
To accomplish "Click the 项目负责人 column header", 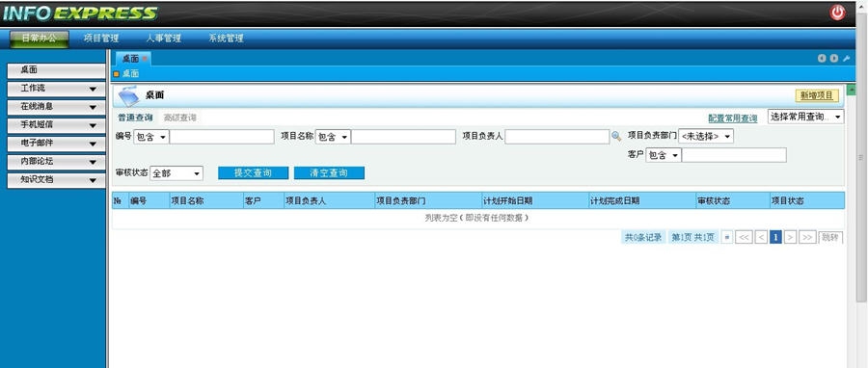I will click(329, 201).
